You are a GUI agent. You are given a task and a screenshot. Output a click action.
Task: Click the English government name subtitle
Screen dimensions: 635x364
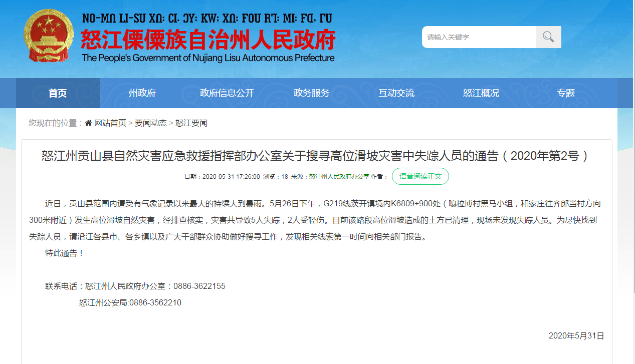coord(208,58)
